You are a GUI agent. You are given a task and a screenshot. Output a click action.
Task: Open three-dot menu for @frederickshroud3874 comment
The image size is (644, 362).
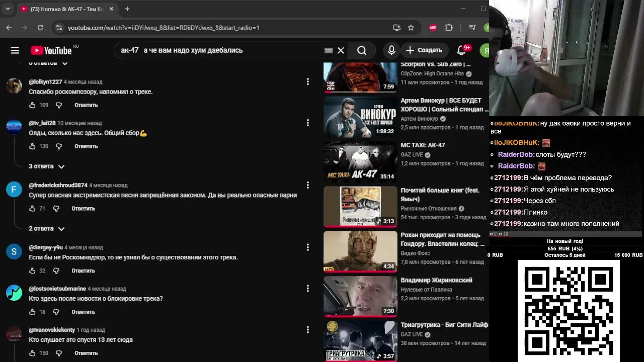click(x=308, y=185)
